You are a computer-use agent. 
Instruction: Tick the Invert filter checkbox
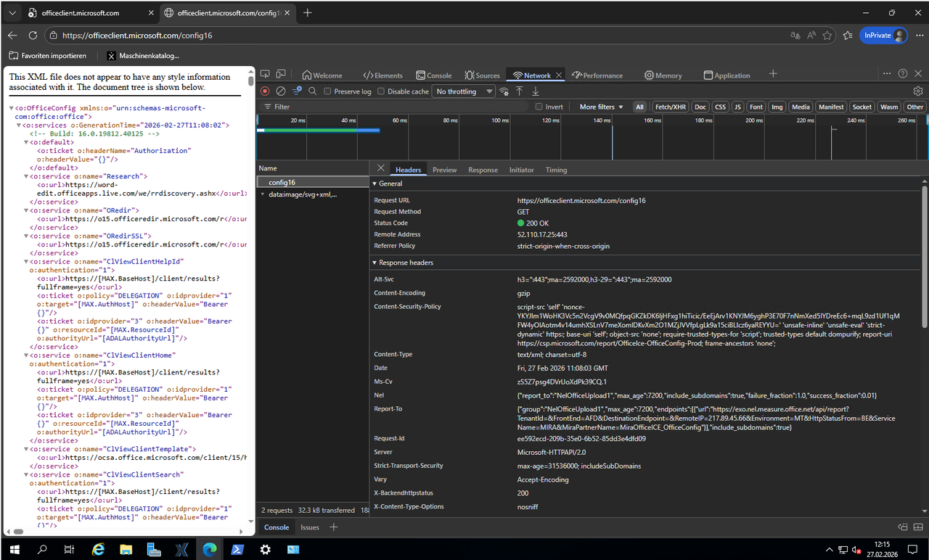[x=539, y=107]
